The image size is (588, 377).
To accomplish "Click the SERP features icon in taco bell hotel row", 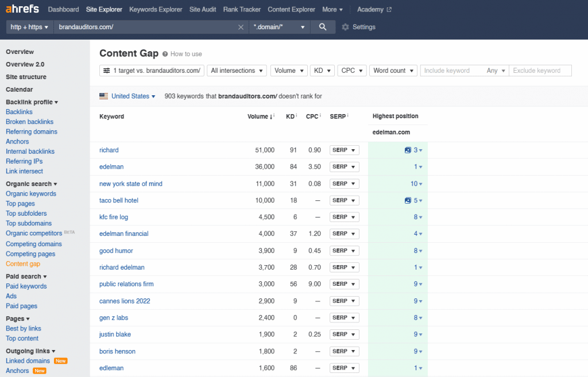I will [x=408, y=201].
